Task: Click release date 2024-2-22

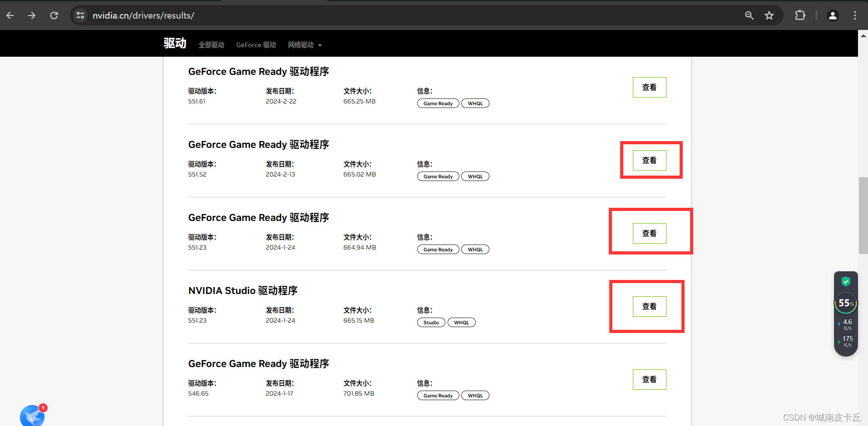Action: (281, 101)
